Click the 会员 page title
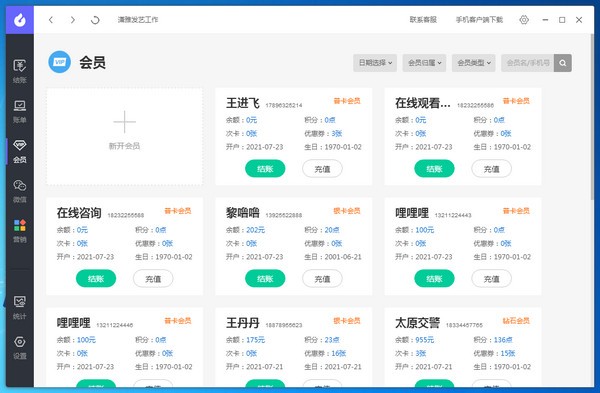The width and height of the screenshot is (600, 393). point(92,62)
